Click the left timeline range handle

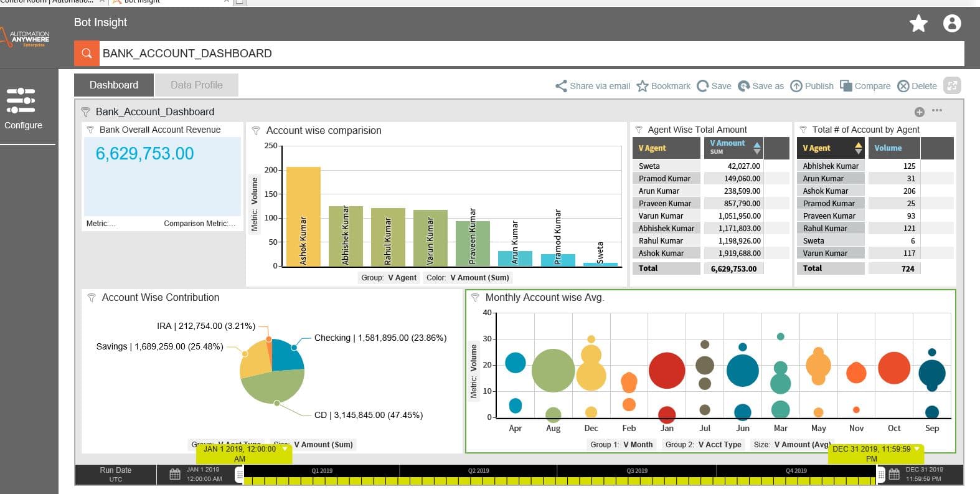(x=240, y=475)
